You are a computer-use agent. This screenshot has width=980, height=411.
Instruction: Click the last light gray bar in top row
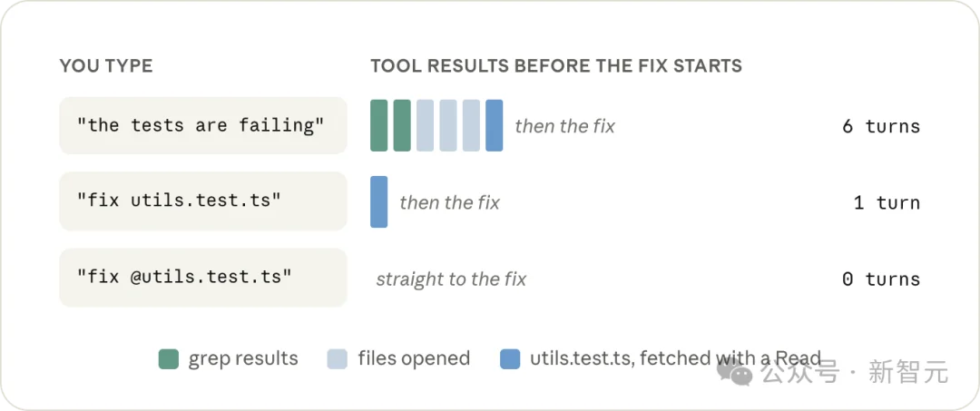[471, 125]
